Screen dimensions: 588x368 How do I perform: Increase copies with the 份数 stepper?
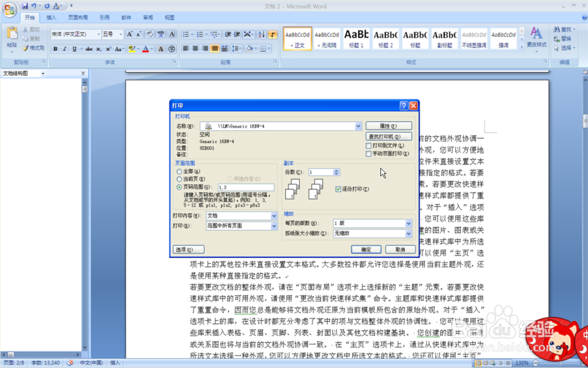click(335, 170)
